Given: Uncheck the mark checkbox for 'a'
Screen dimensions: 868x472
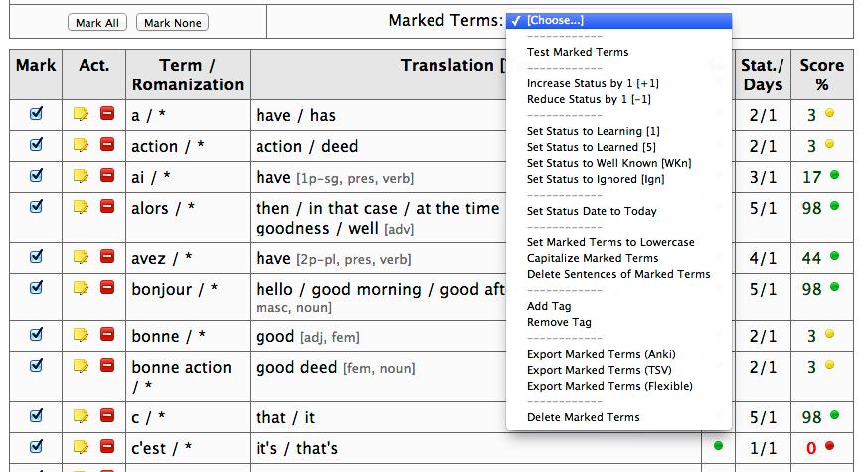Looking at the screenshot, I should 37,114.
